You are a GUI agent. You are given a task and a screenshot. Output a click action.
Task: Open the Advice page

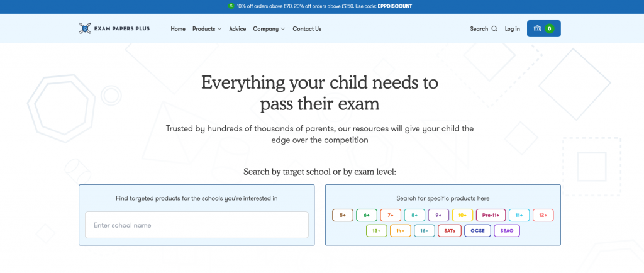tap(237, 29)
